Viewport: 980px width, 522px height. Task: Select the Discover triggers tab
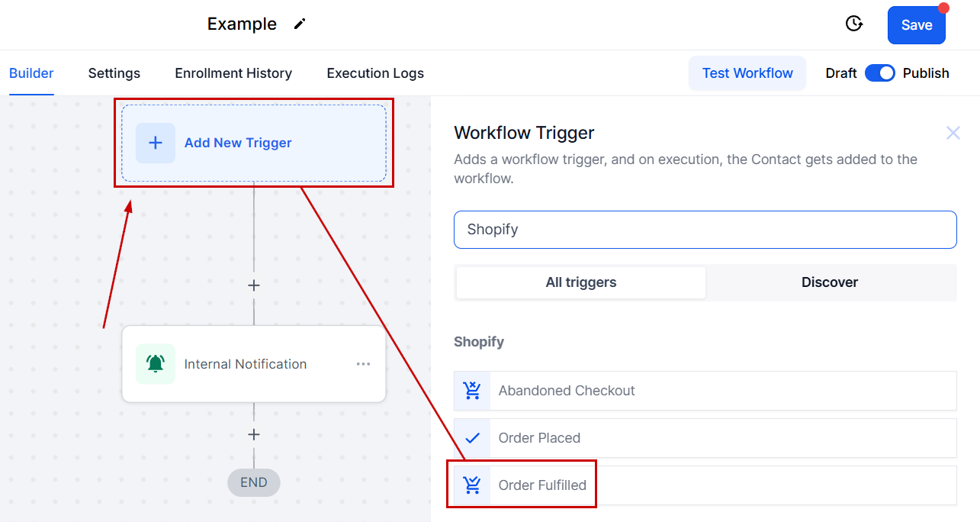click(830, 282)
